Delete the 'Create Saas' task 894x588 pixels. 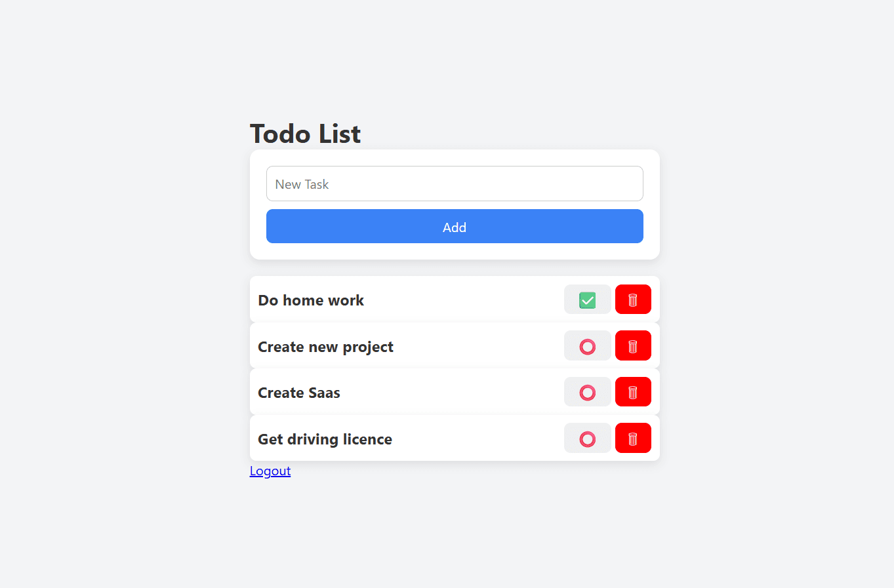coord(632,391)
